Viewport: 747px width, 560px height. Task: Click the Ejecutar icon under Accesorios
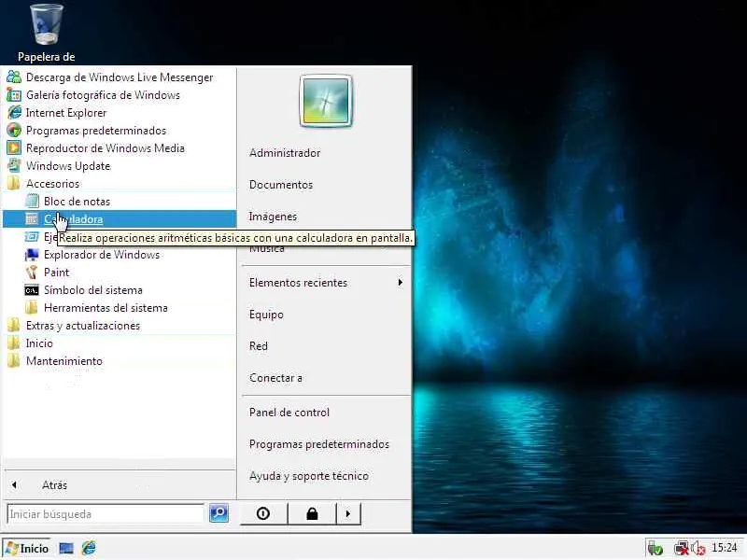click(x=32, y=237)
